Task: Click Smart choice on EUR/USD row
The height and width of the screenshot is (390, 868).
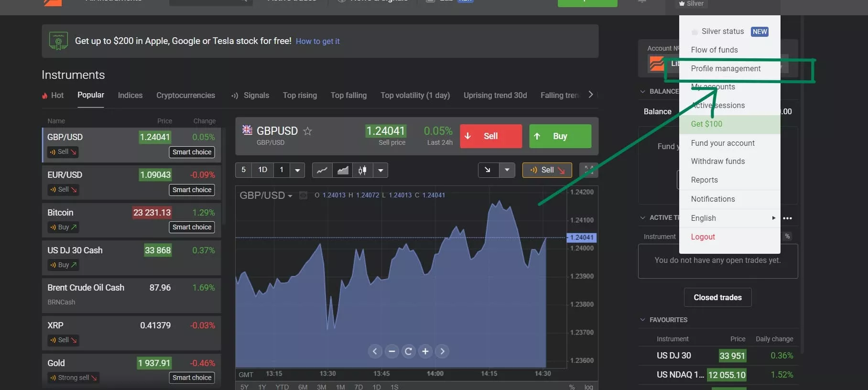Action: click(x=192, y=190)
